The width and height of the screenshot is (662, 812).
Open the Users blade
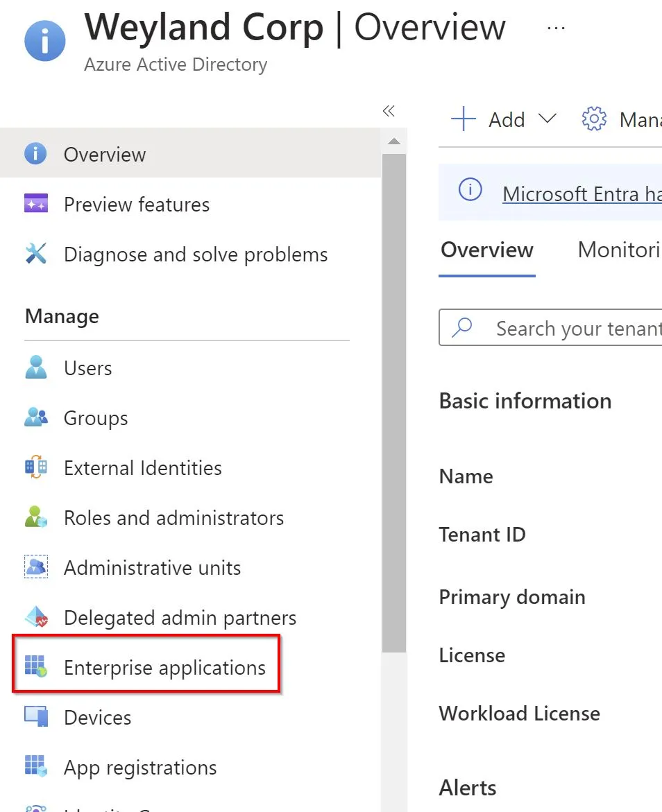coord(88,368)
